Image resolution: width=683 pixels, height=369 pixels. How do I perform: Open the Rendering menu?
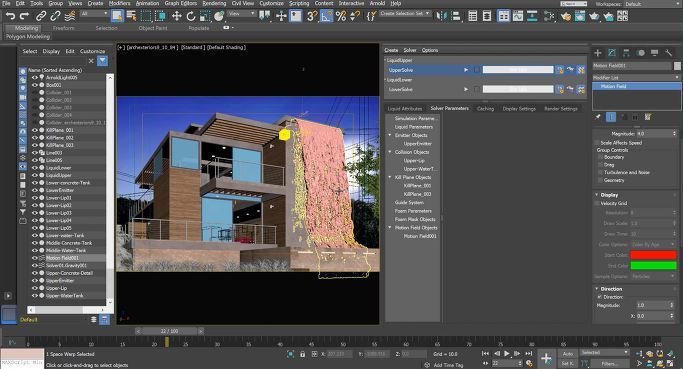coord(214,3)
